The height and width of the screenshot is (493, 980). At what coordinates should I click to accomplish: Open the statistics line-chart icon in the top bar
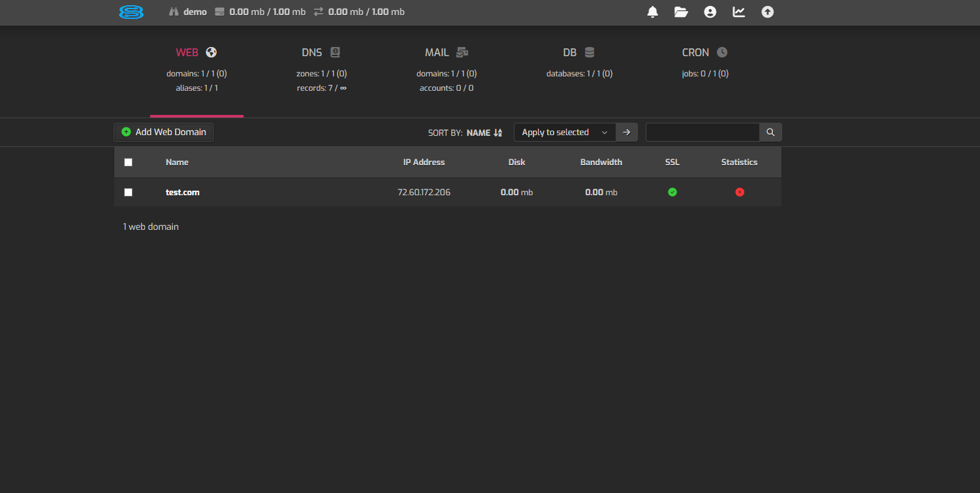738,12
